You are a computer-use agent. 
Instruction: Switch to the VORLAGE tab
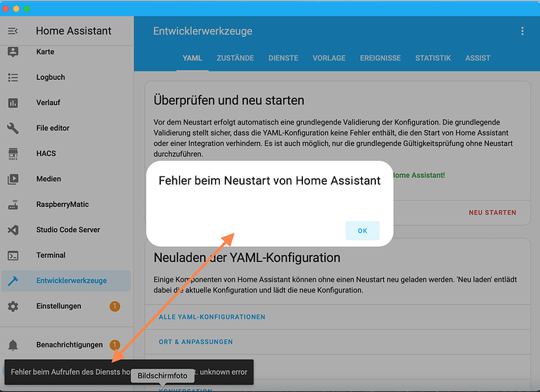pyautogui.click(x=329, y=58)
